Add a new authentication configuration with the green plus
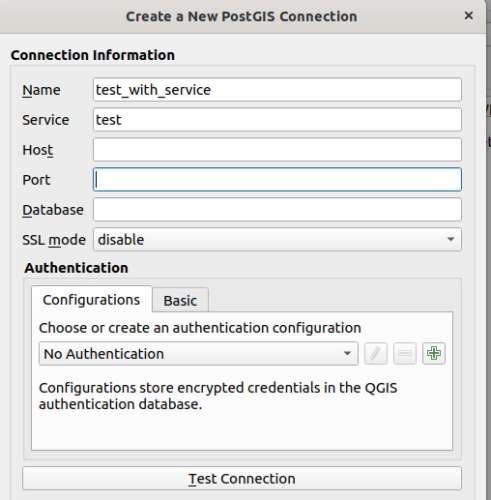The image size is (491, 500). coord(434,353)
